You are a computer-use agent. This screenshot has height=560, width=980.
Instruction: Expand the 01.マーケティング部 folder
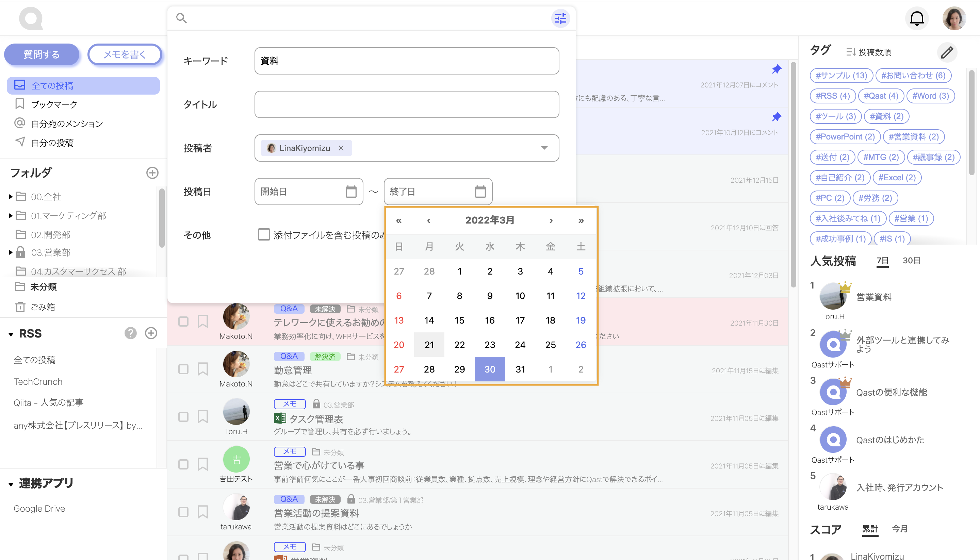tap(11, 215)
